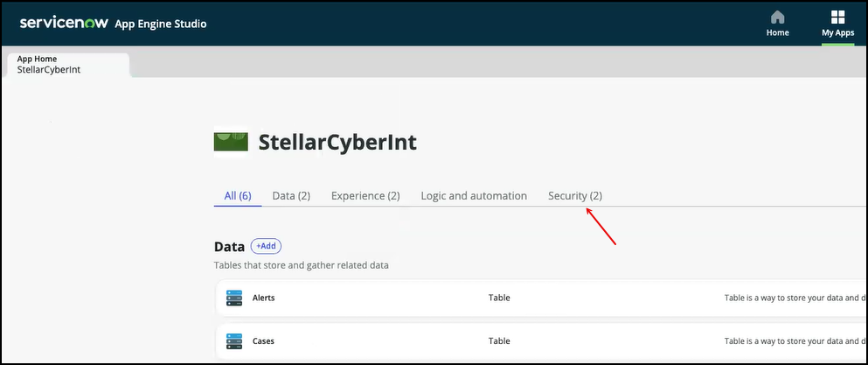Switch to the All (6) tab
This screenshot has width=868, height=365.
click(238, 196)
